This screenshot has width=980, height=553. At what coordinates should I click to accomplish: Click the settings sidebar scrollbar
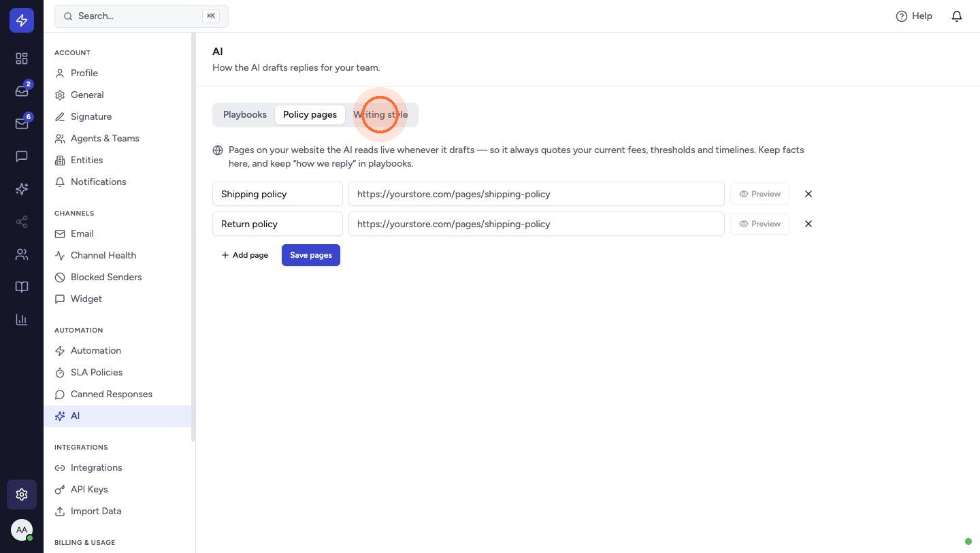[x=193, y=237]
